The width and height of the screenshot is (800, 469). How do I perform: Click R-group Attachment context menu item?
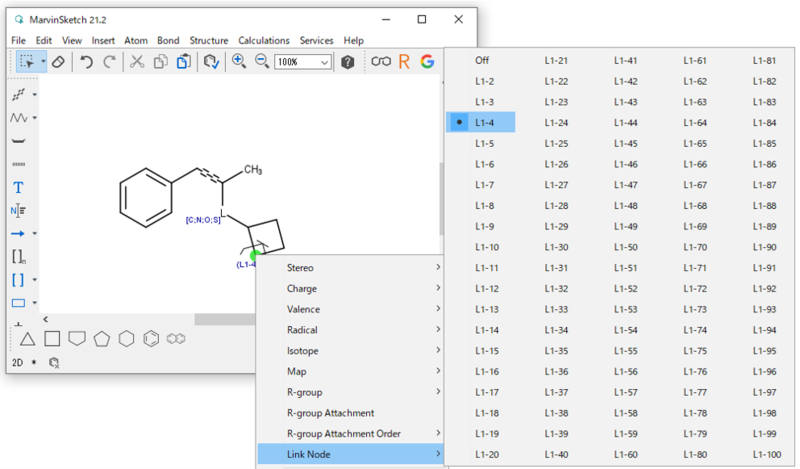[330, 413]
